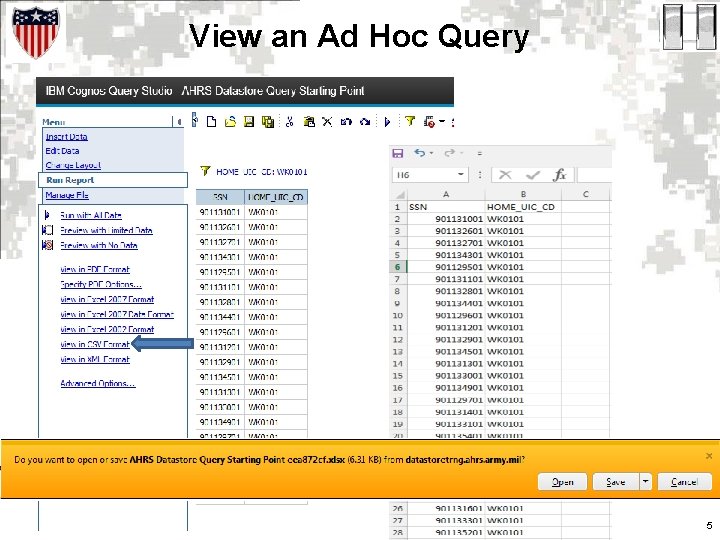Click the Open folder icon in Cognos toolbar
720x540 pixels.
tap(230, 122)
